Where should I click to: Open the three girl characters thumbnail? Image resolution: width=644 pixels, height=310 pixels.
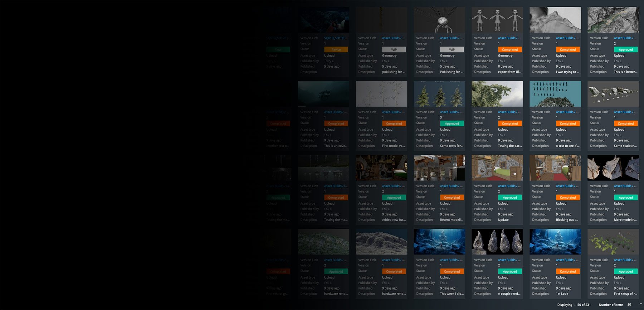coord(497,20)
